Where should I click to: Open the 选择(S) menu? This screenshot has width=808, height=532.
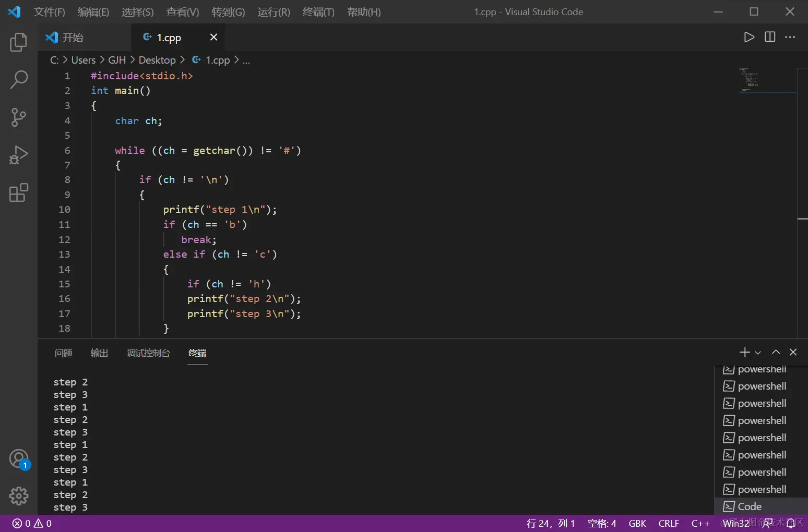(138, 12)
